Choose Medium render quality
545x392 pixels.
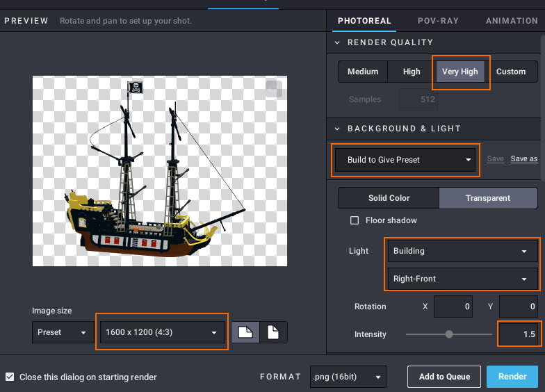pos(363,72)
